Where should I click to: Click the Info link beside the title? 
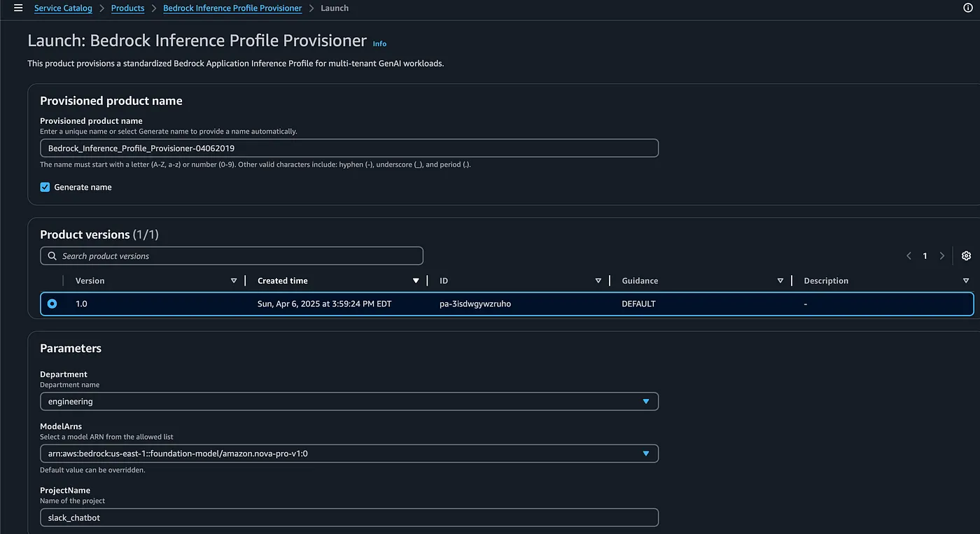379,43
